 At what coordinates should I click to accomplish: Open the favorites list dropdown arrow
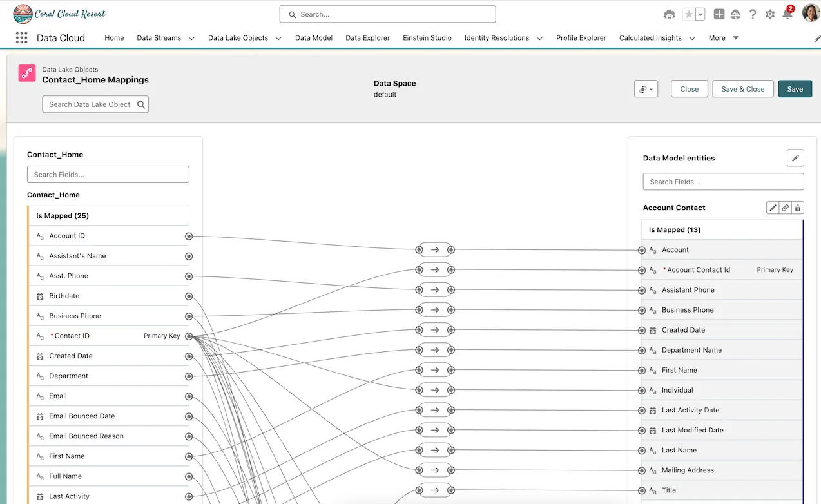click(700, 14)
